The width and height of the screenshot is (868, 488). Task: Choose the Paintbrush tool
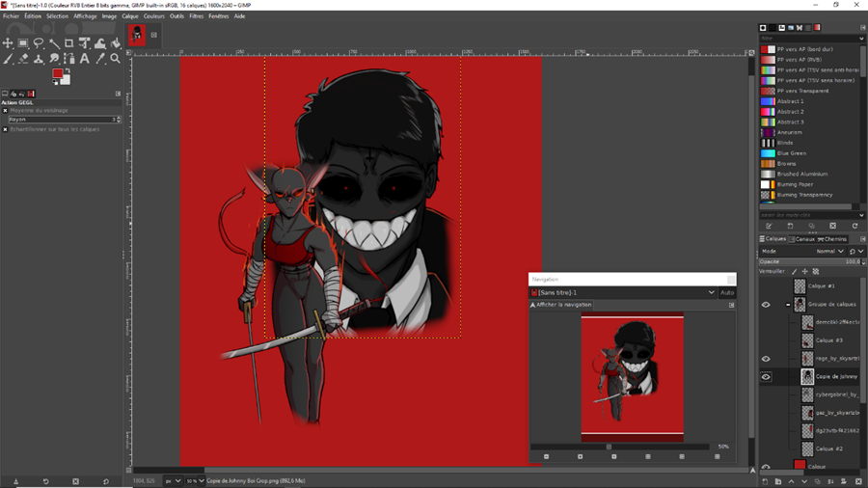coord(8,59)
